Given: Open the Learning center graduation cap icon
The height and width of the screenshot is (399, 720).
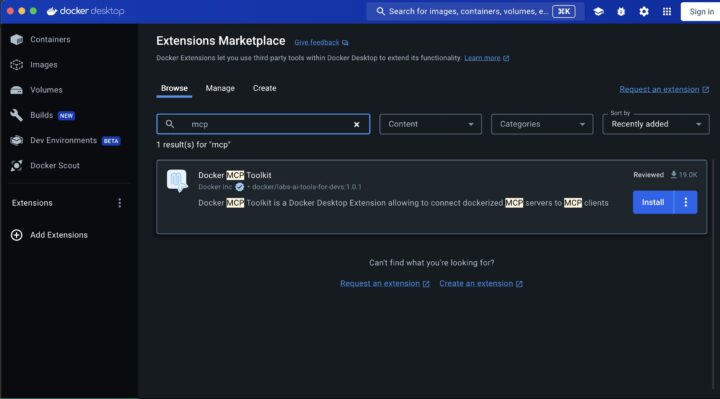Looking at the screenshot, I should click(598, 11).
